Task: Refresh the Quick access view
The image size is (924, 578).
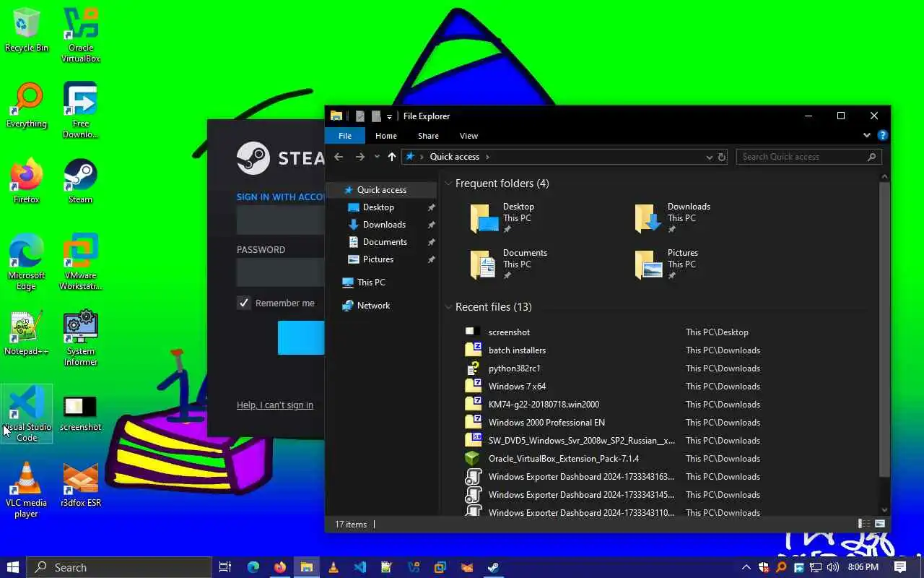Action: [721, 157]
